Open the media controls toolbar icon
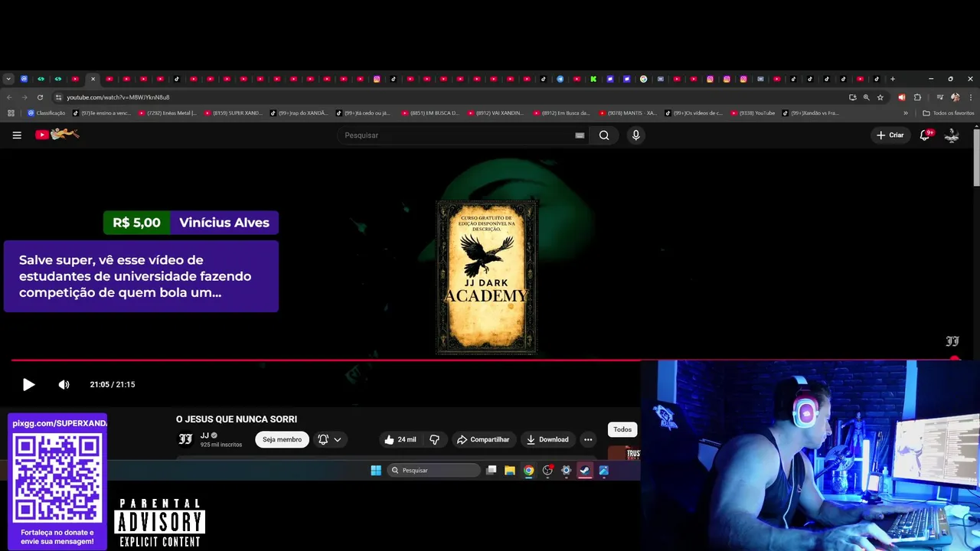Image resolution: width=980 pixels, height=551 pixels. point(940,97)
